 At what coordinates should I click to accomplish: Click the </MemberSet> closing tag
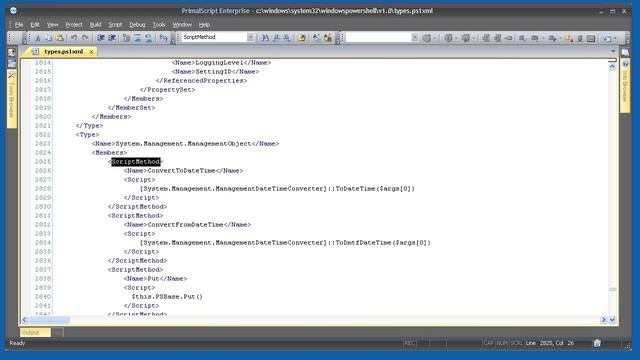pyautogui.click(x=131, y=107)
